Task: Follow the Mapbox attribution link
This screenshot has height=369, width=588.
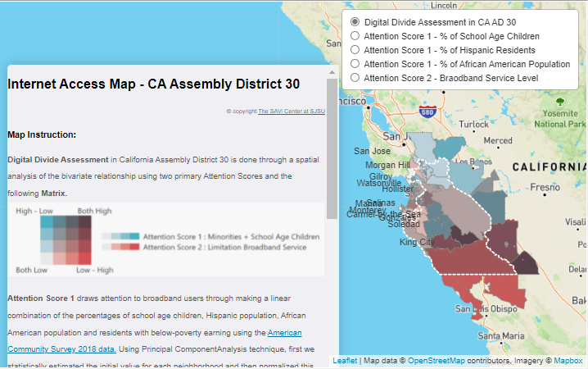Action: coord(568,361)
